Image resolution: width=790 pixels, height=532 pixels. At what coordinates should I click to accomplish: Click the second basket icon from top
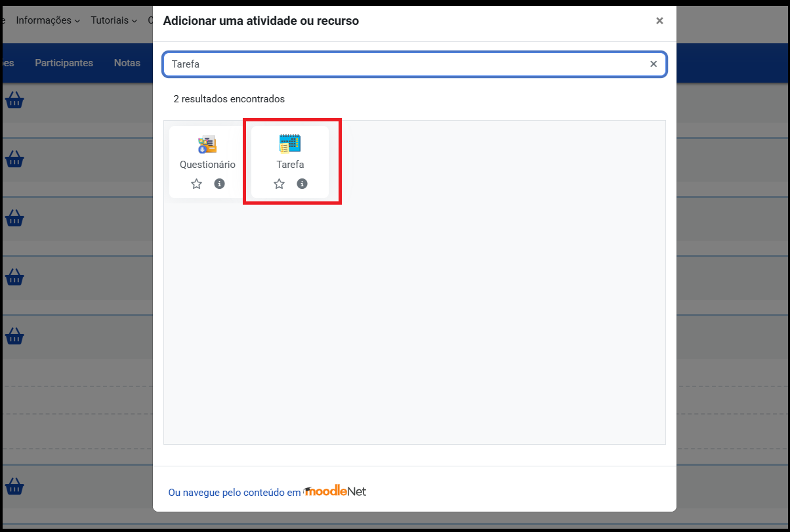tap(14, 159)
